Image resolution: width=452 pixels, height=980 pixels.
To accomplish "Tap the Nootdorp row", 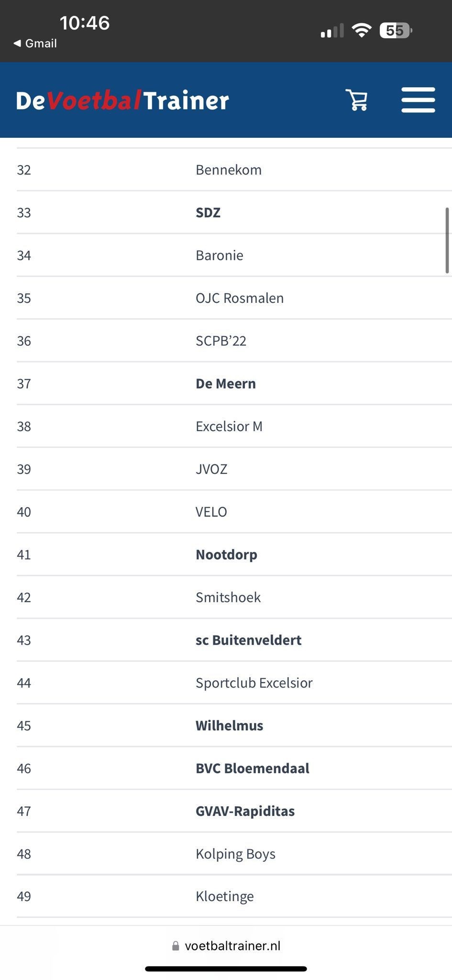I will (x=234, y=554).
